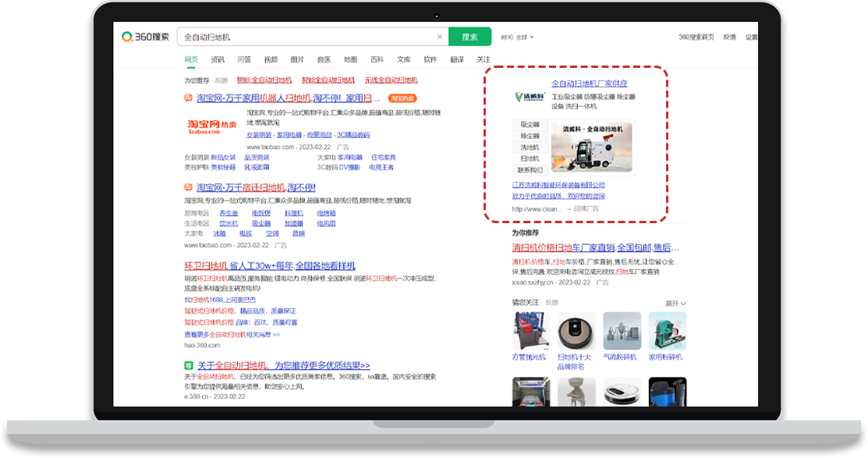Screen dimensions: 868x458
Task: Select the 吸尘器 tab in the brand ad
Action: click(530, 125)
